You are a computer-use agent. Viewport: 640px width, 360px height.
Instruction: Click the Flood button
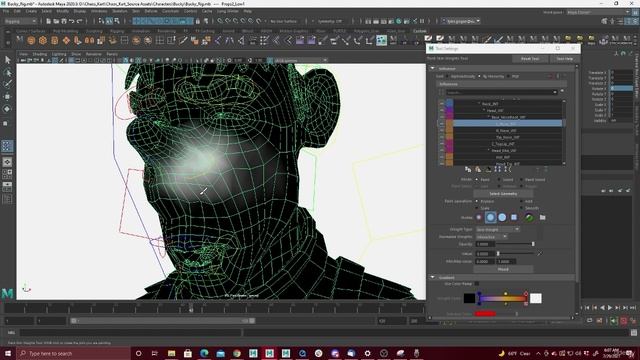tap(503, 269)
